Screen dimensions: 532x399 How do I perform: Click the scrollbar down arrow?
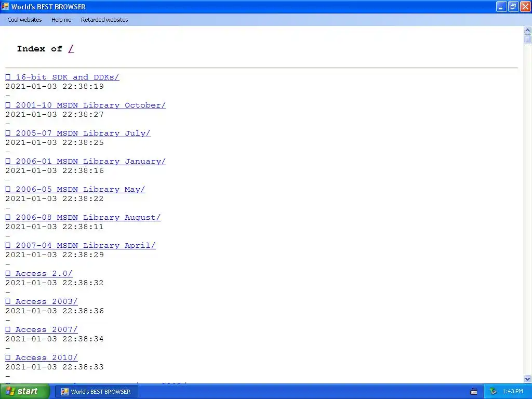tap(527, 379)
